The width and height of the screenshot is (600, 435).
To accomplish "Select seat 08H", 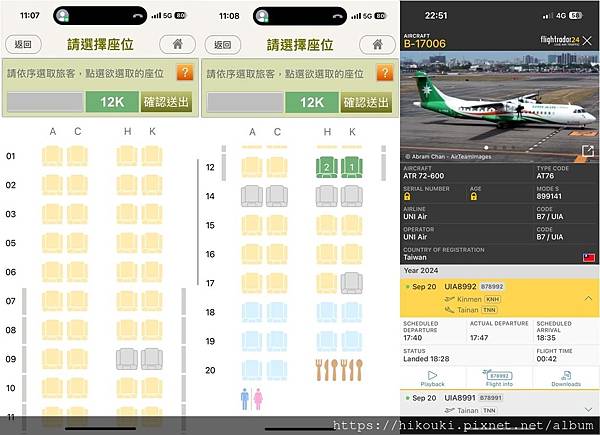I will click(x=127, y=330).
